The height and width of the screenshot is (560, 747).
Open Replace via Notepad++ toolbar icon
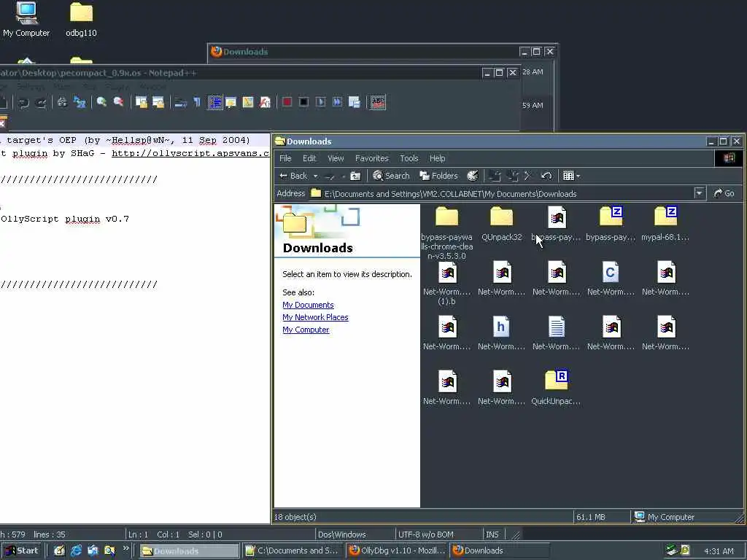[x=80, y=102]
